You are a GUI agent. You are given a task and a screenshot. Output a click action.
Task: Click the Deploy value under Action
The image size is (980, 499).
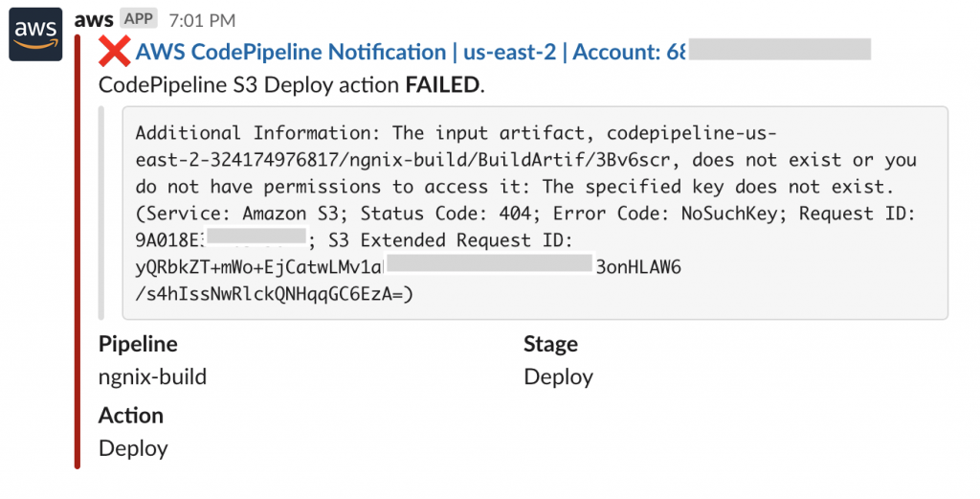pyautogui.click(x=133, y=447)
